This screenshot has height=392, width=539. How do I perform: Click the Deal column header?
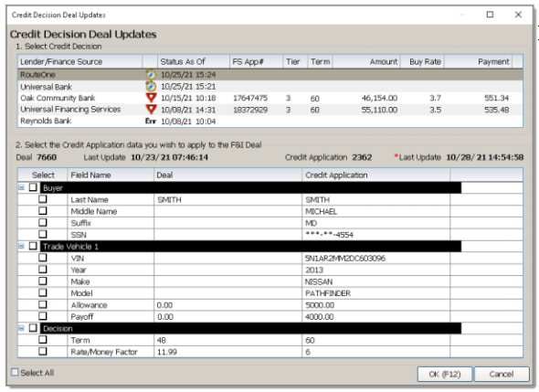click(227, 175)
